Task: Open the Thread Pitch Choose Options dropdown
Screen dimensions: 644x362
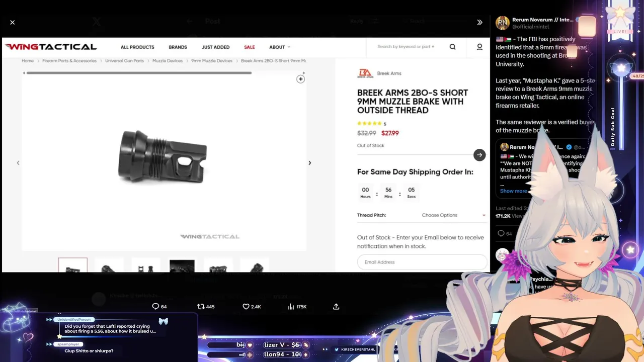Action: [x=454, y=215]
